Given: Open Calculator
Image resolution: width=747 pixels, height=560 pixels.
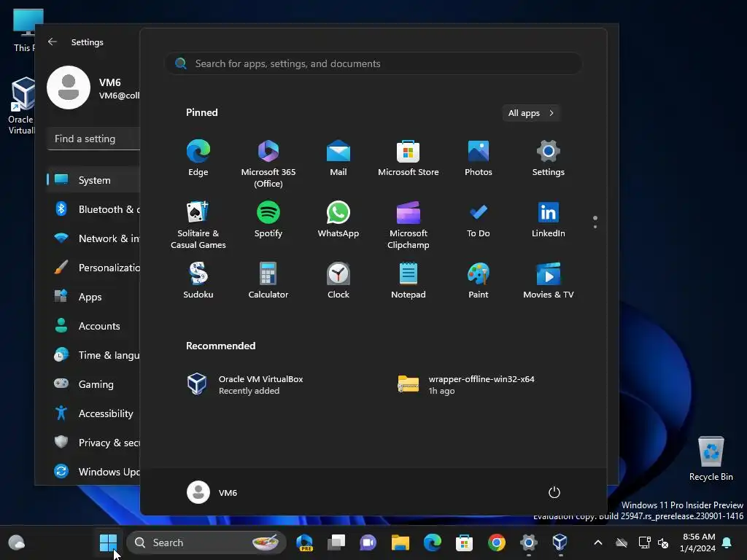Looking at the screenshot, I should [x=268, y=281].
